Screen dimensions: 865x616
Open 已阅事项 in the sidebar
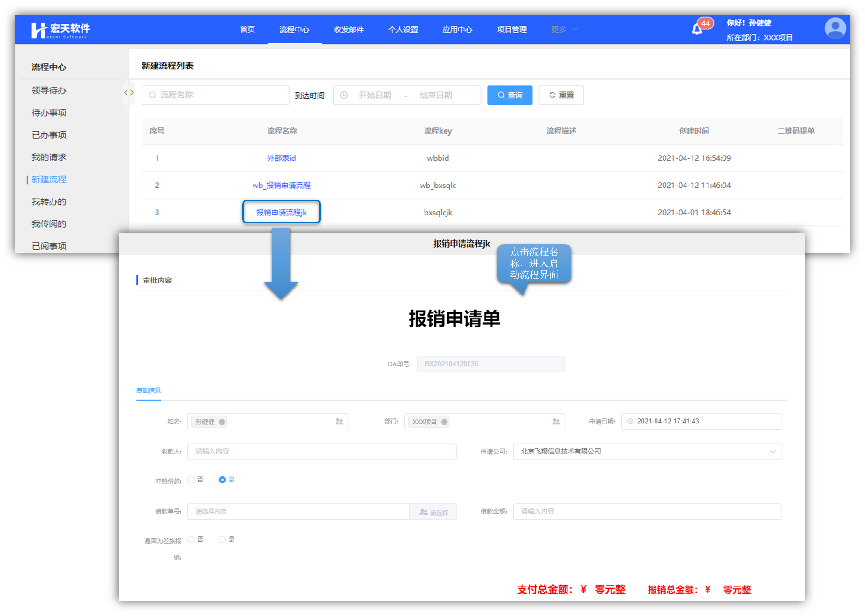[x=49, y=246]
